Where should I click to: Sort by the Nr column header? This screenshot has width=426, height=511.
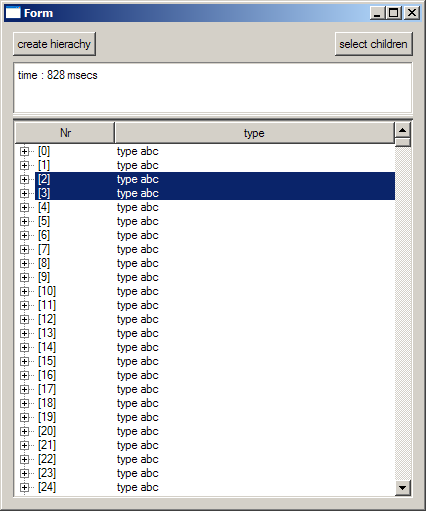[x=65, y=133]
